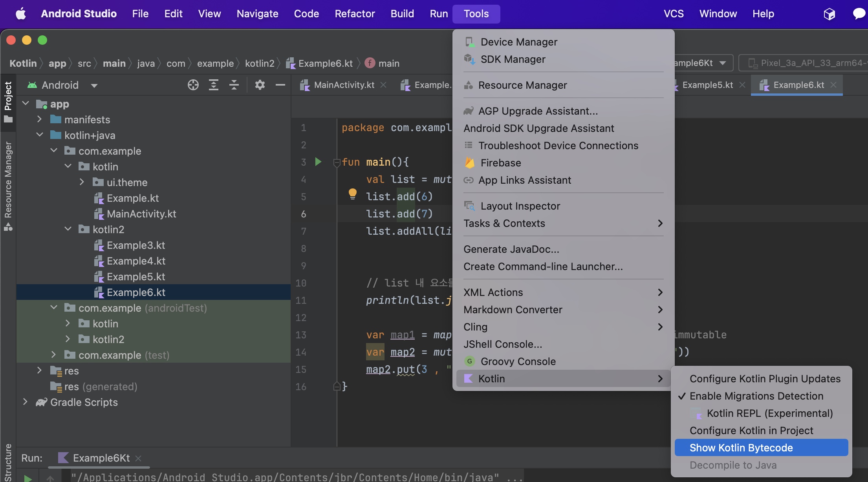Image resolution: width=868 pixels, height=482 pixels.
Task: Click the Apple menu icon
Action: pos(20,14)
